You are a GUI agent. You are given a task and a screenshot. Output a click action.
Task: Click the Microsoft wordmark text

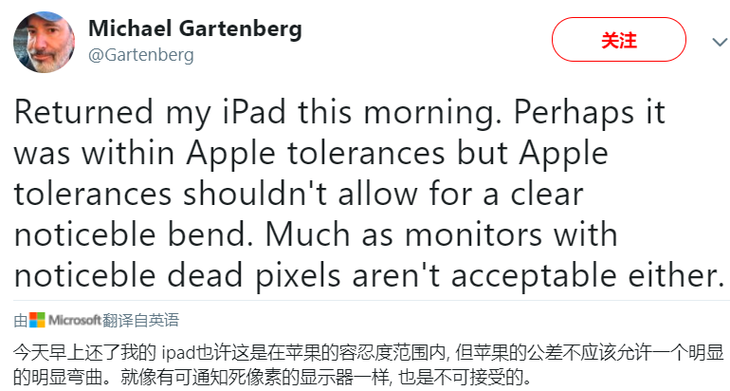[74, 320]
